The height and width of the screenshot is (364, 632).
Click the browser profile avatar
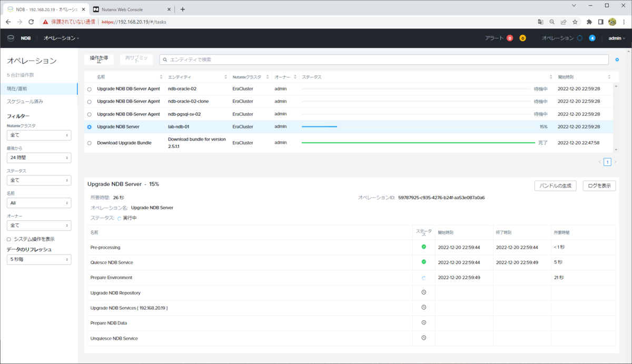point(613,22)
